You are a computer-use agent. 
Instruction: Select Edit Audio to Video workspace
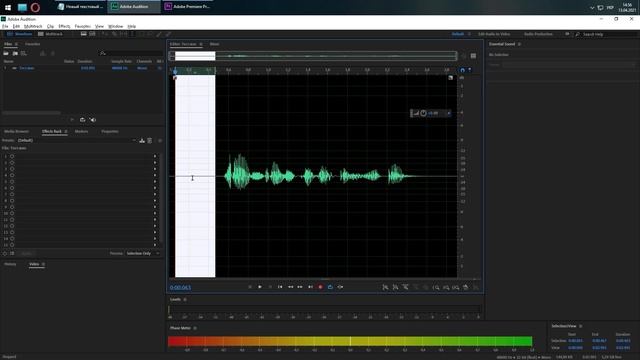pyautogui.click(x=494, y=34)
